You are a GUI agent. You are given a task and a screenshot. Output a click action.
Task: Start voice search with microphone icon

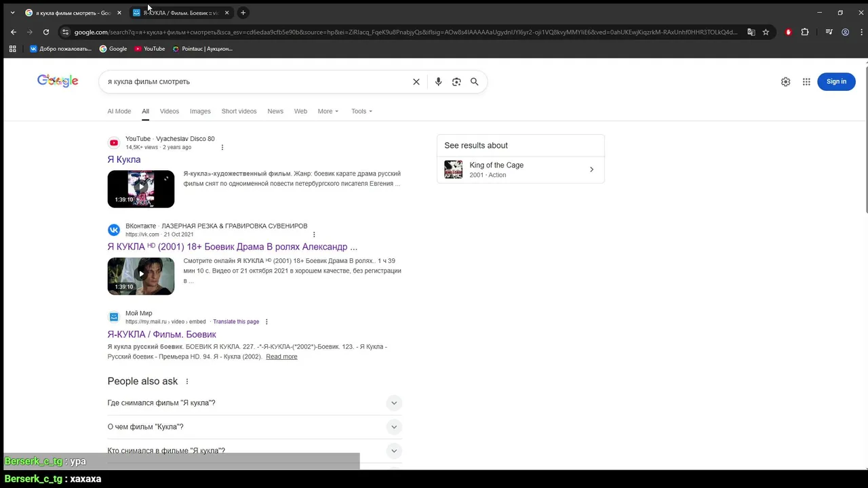[438, 81]
